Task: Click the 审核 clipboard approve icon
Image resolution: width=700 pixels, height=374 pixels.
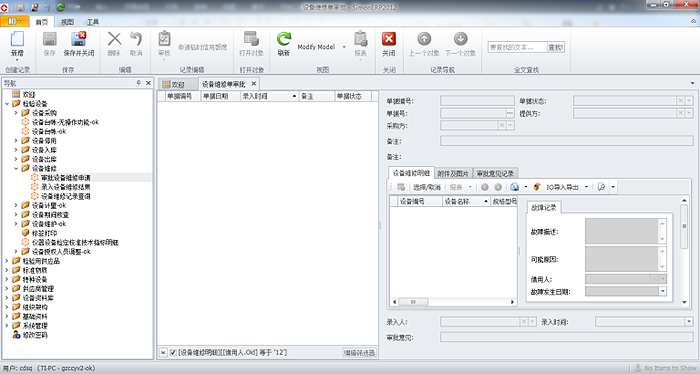Action: pyautogui.click(x=164, y=39)
